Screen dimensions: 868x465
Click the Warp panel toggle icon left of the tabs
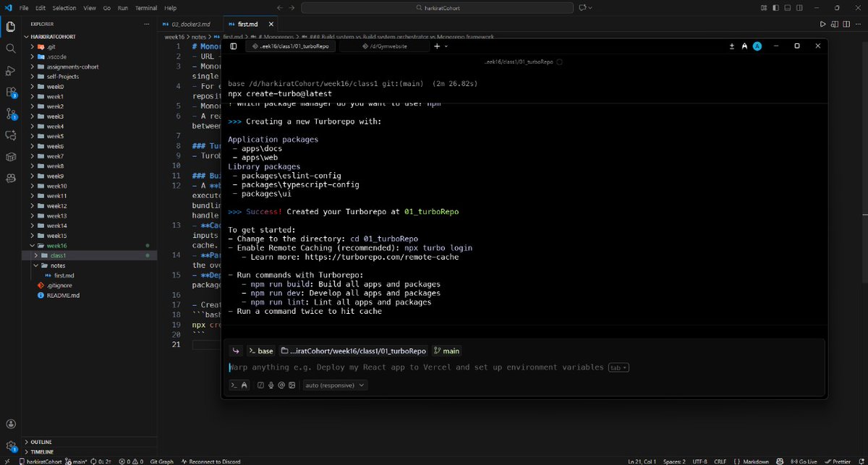[x=234, y=46]
